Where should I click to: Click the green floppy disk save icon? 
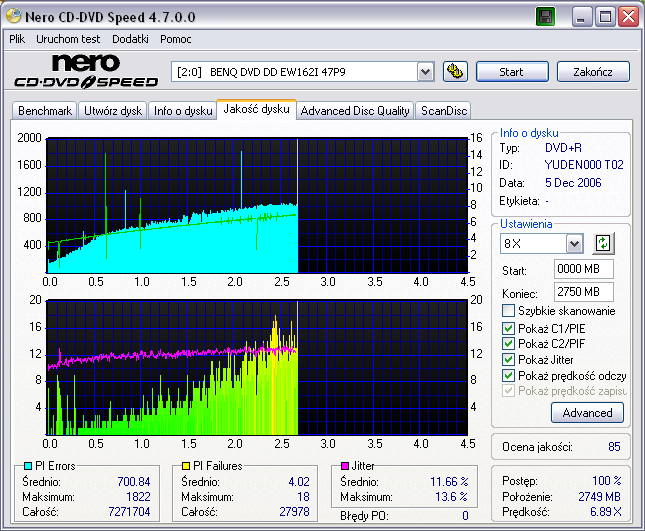point(545,17)
